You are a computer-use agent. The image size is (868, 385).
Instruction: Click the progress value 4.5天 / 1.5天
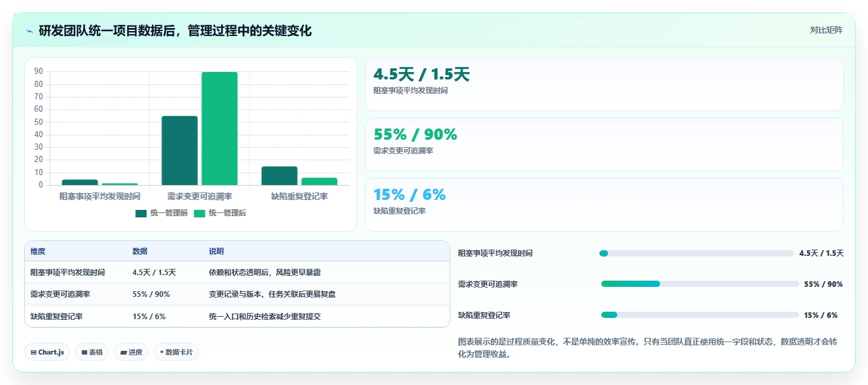point(821,253)
